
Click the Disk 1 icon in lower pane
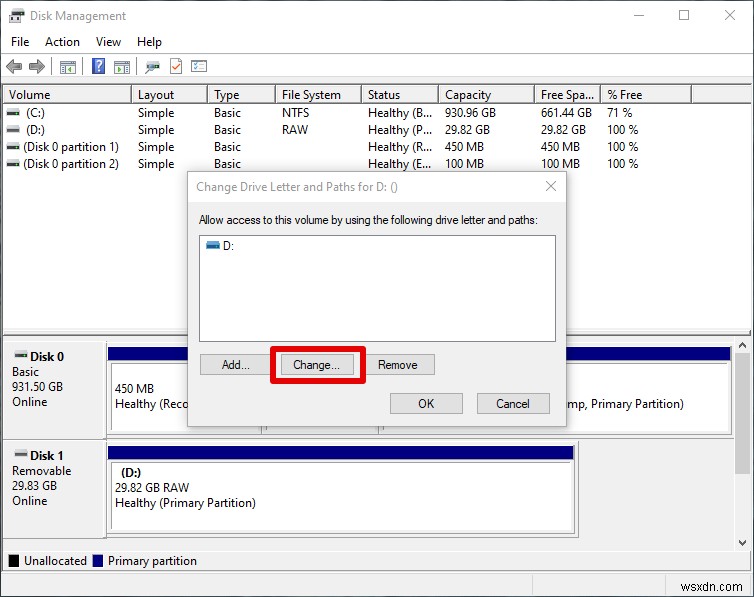(21, 454)
